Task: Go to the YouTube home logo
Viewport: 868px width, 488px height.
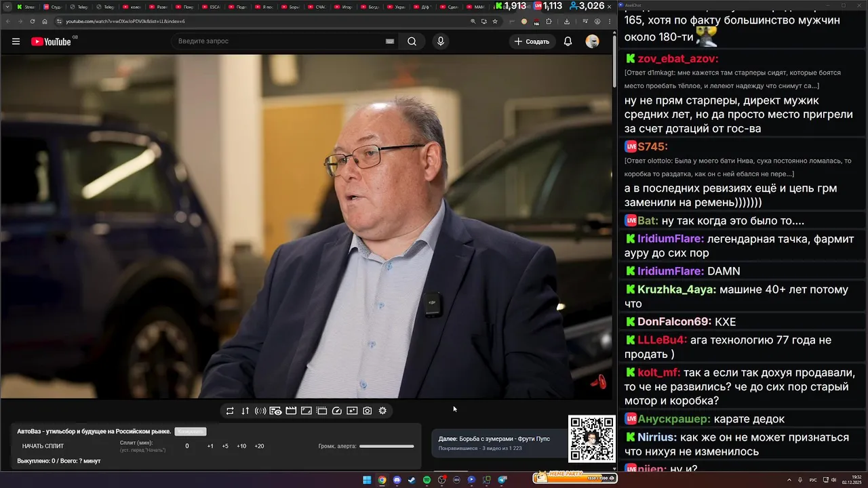Action: click(x=51, y=41)
